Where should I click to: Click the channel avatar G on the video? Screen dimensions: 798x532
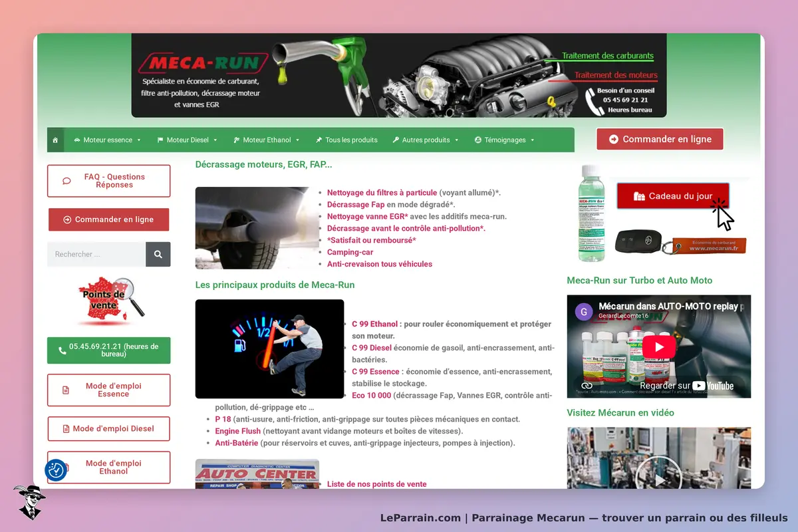pyautogui.click(x=584, y=311)
